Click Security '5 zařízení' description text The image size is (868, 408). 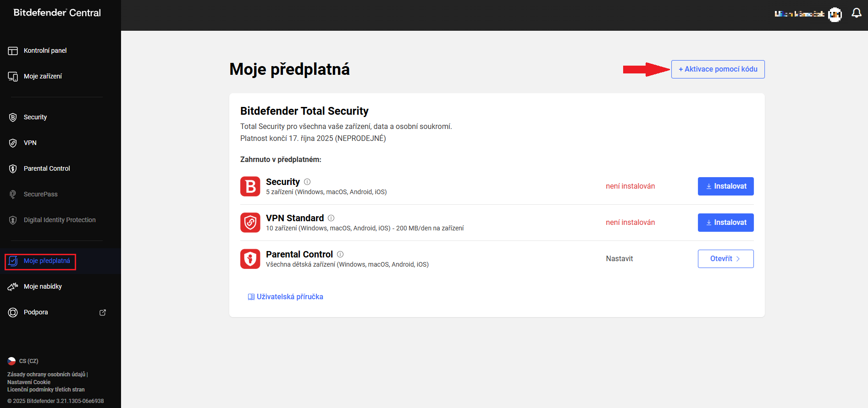(x=326, y=192)
